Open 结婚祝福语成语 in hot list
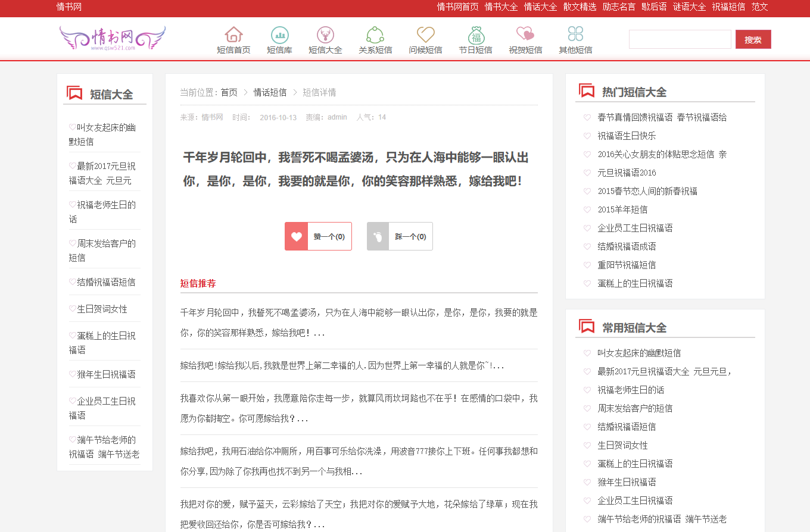The image size is (810, 532). [627, 247]
